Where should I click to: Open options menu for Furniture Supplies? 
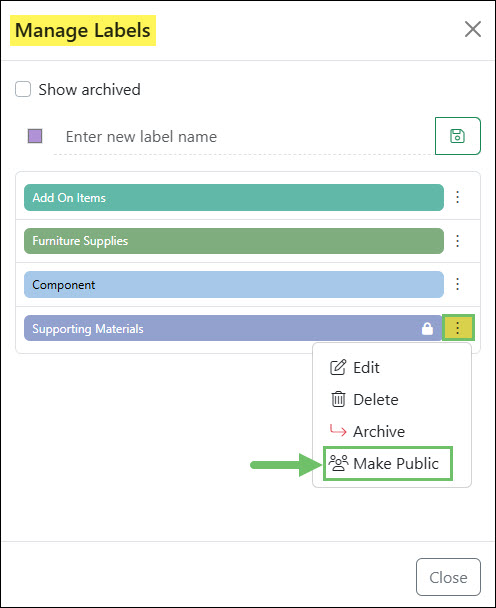pyautogui.click(x=458, y=241)
